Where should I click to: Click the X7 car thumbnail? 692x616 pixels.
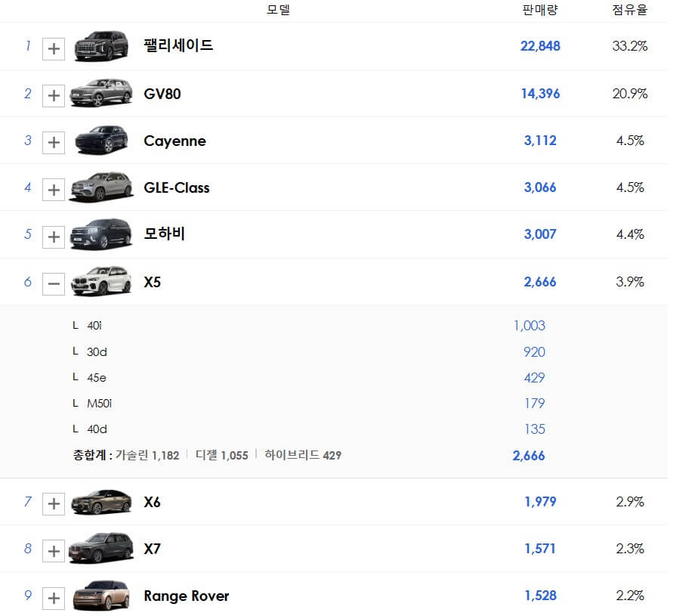[100, 549]
